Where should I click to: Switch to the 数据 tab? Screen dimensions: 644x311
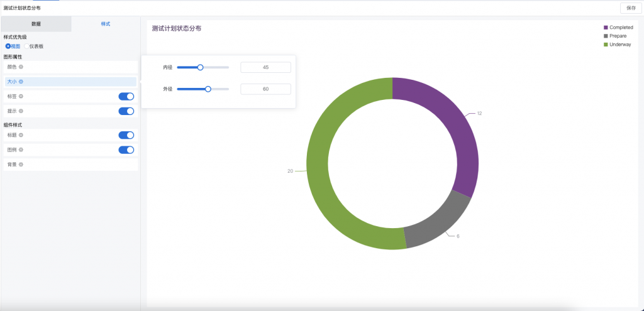click(x=36, y=24)
